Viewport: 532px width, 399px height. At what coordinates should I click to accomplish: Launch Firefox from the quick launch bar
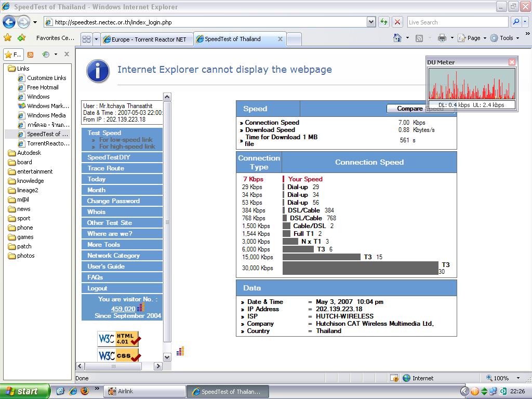(x=85, y=391)
